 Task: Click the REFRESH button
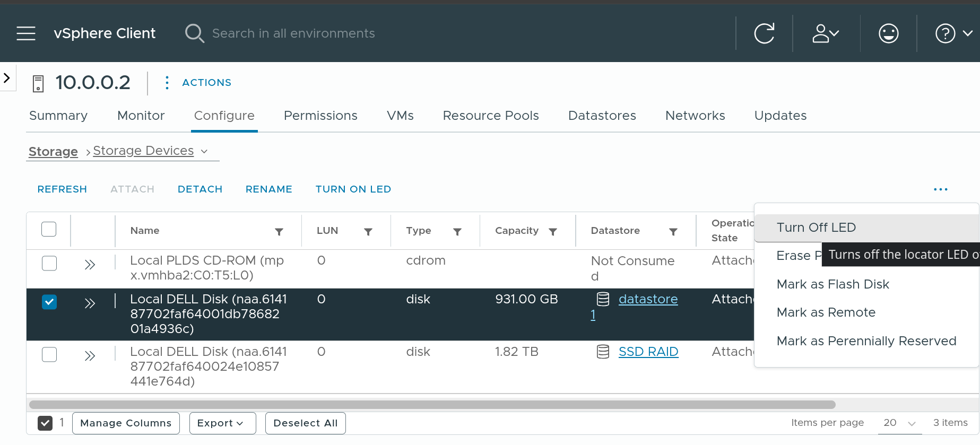pyautogui.click(x=62, y=189)
